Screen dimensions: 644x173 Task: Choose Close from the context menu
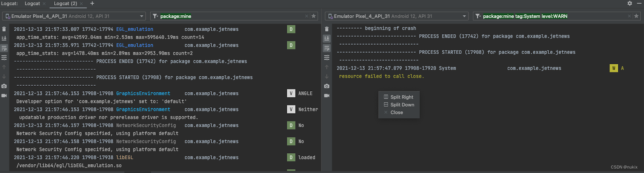[399, 112]
